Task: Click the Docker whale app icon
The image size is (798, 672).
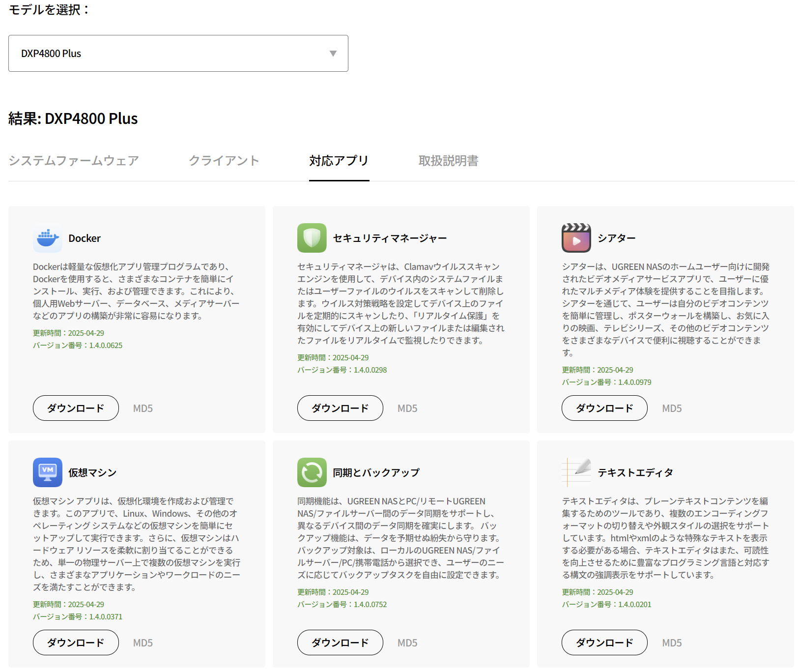Action: (x=48, y=238)
